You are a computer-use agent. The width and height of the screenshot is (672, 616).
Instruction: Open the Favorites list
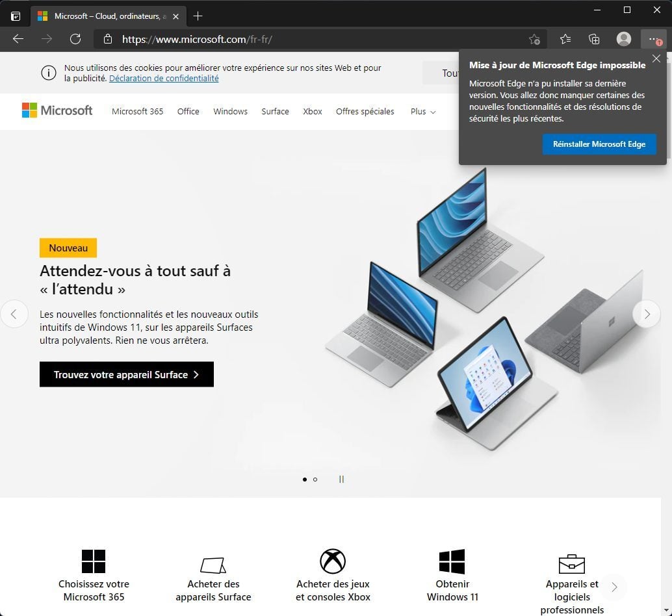[x=565, y=40]
